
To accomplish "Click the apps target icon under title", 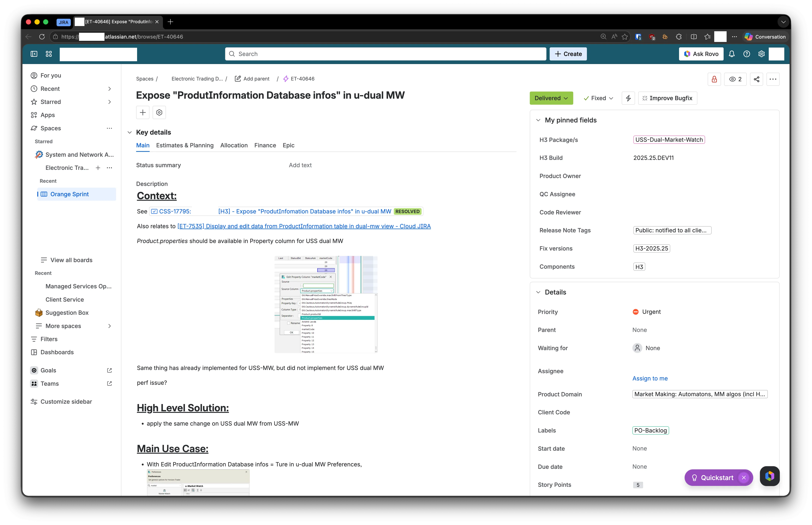I will coord(159,113).
